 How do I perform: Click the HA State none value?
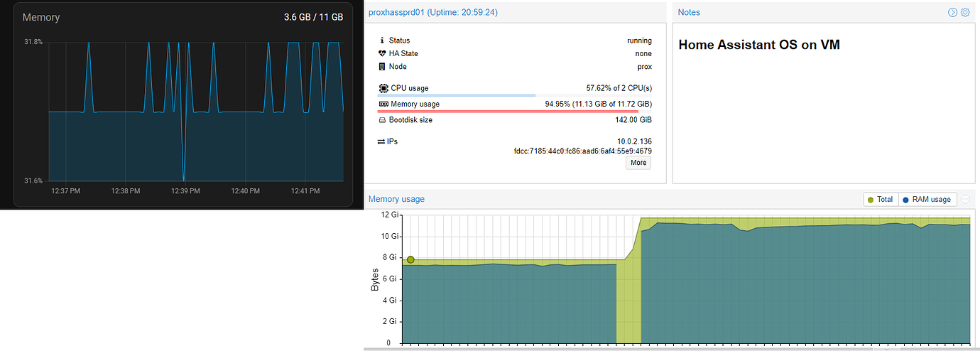(x=643, y=53)
